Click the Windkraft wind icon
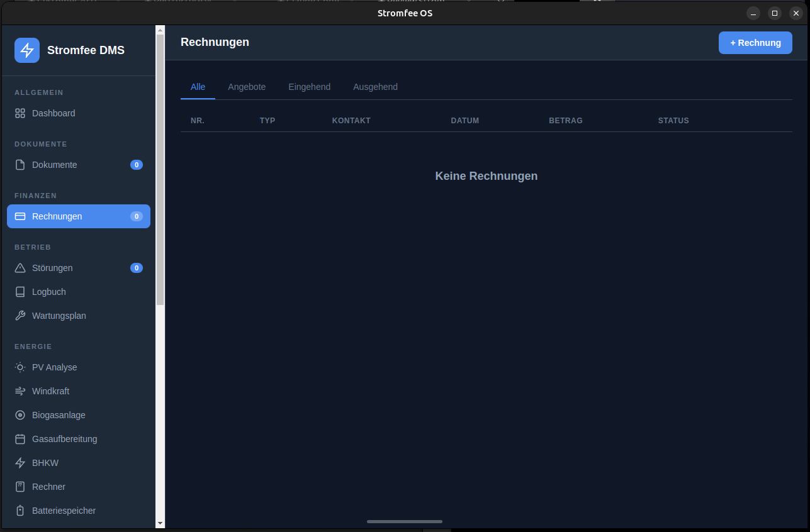This screenshot has width=810, height=532. (x=20, y=391)
